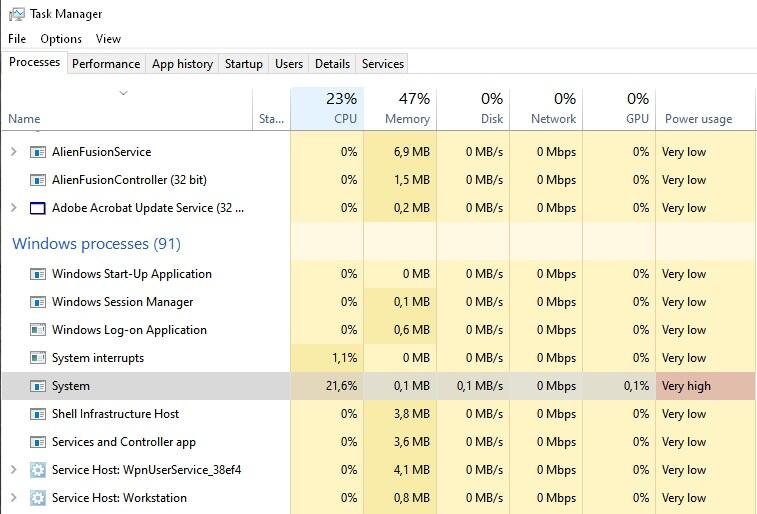Click the Shell Infrastructure Host icon
The height and width of the screenshot is (514, 757).
point(38,414)
